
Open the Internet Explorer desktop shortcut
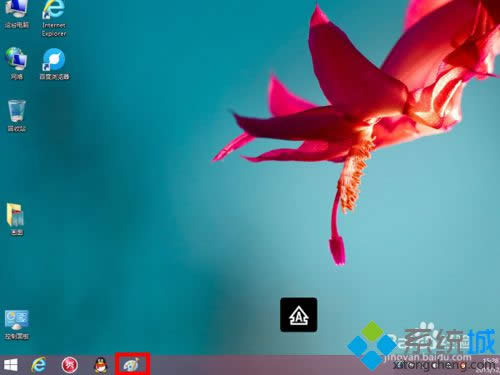[54, 17]
